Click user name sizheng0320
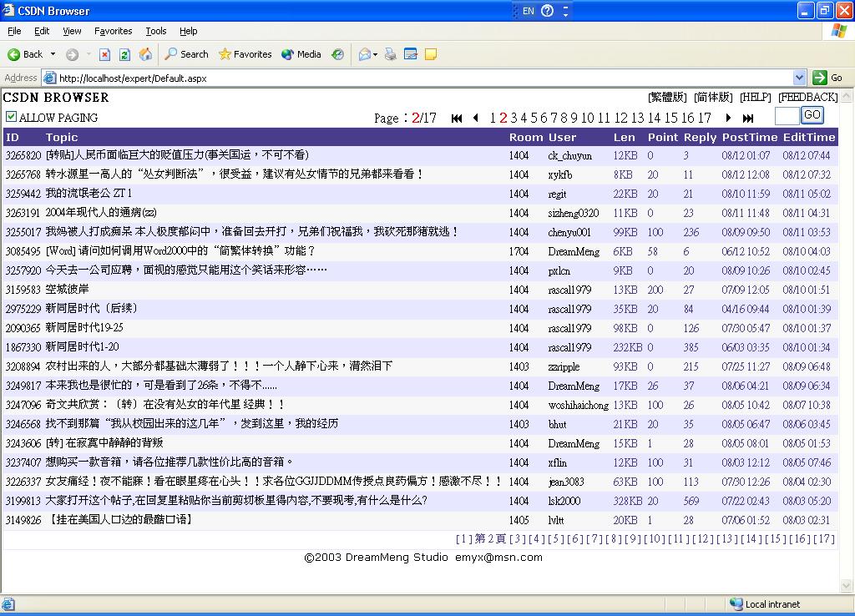855x616 pixels. (x=573, y=213)
